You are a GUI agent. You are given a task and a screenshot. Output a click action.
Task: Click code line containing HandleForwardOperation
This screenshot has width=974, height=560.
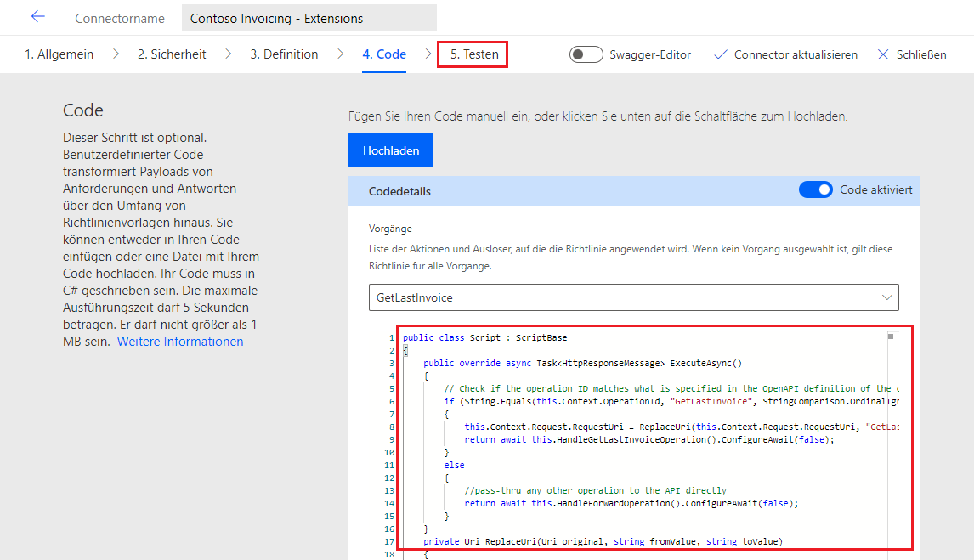(x=631, y=504)
